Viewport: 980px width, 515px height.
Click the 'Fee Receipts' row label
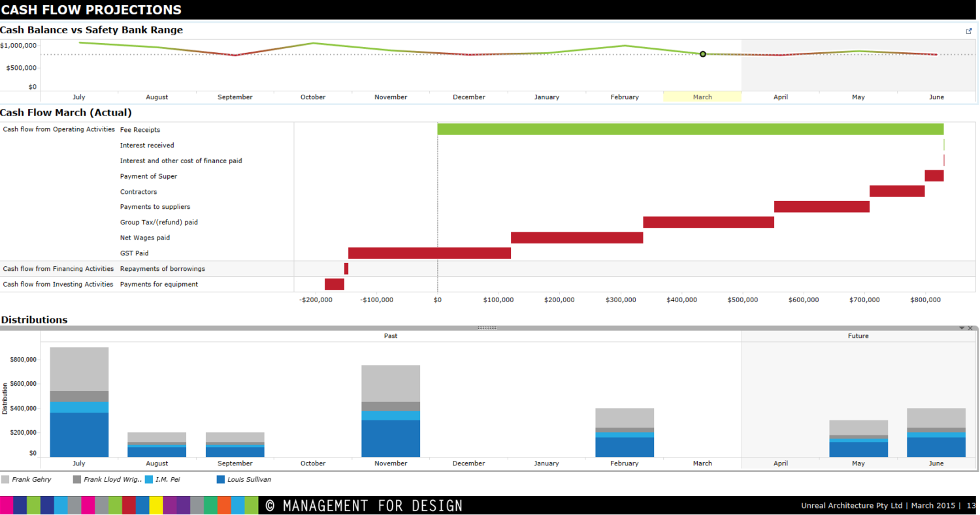(140, 130)
